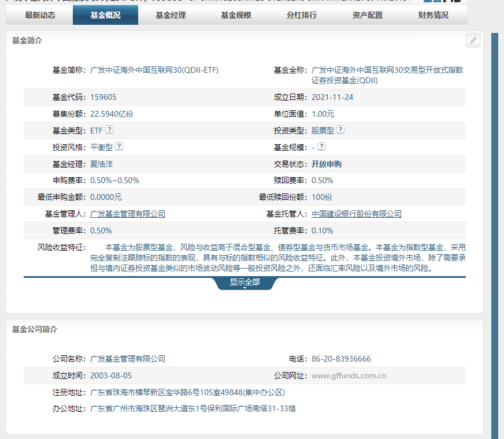
Task: Switch to the 最新动态 tab
Action: (40, 15)
